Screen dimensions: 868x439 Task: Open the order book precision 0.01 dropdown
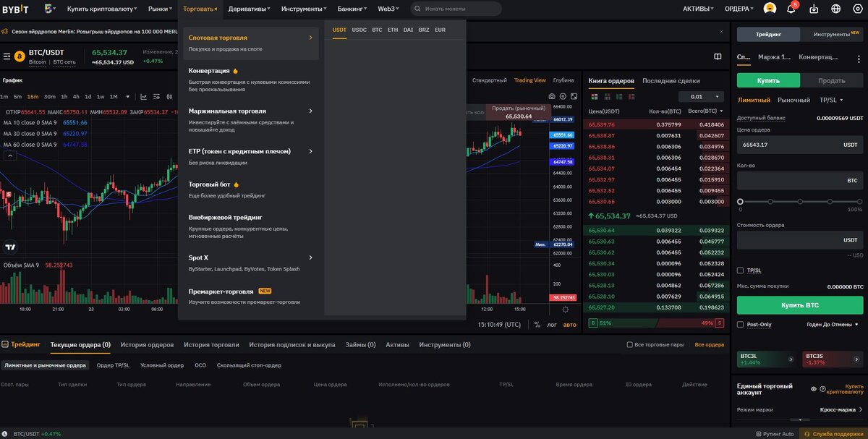click(701, 97)
